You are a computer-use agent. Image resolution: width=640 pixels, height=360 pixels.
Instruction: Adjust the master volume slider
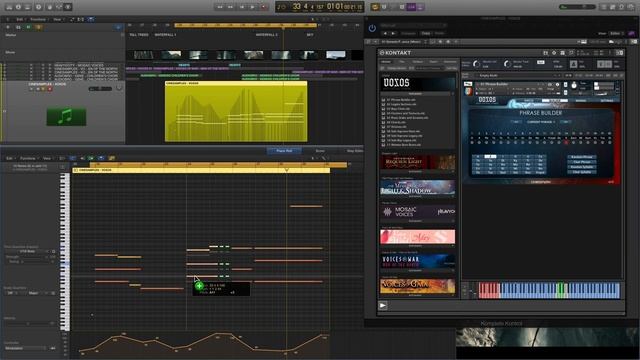(x=577, y=7)
